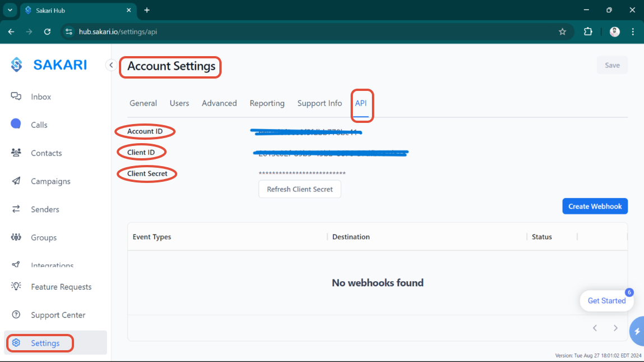644x362 pixels.
Task: Collapse the sidebar with the chevron
Action: click(x=111, y=65)
